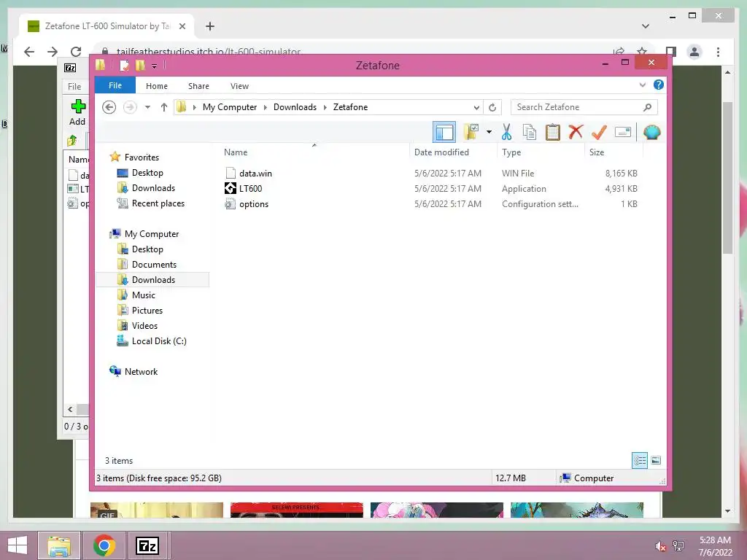
Task: Click the search magnifier icon
Action: point(647,107)
